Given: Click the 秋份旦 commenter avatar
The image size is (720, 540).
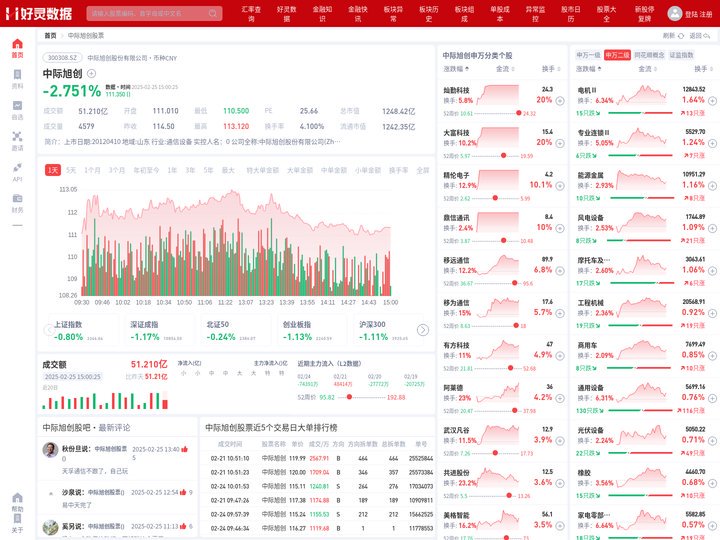Looking at the screenshot, I should 51,450.
